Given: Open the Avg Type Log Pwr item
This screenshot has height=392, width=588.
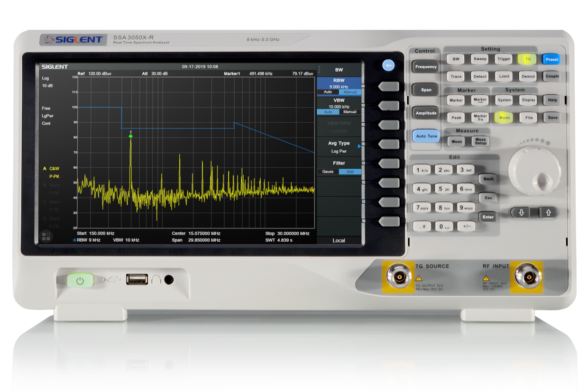Looking at the screenshot, I should pyautogui.click(x=339, y=147).
